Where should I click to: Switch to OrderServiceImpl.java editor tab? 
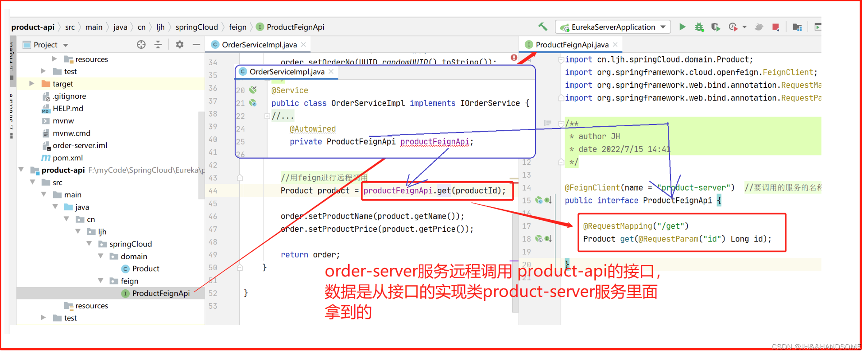pyautogui.click(x=259, y=45)
